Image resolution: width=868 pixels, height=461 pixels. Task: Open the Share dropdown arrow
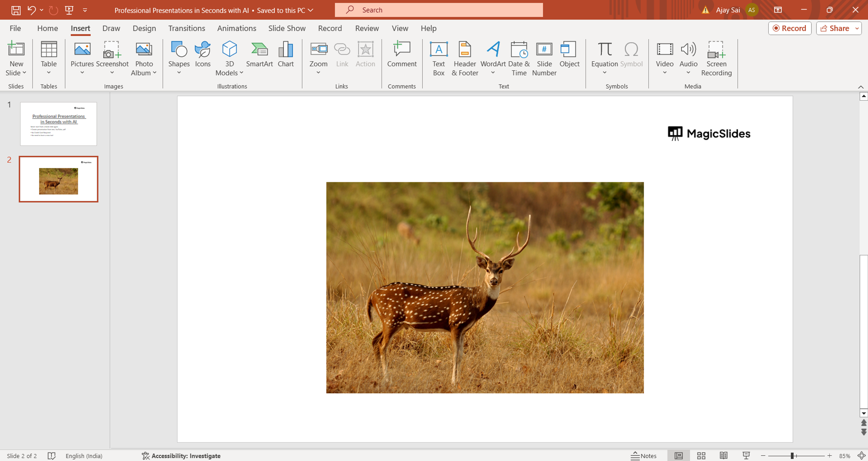[x=857, y=28]
